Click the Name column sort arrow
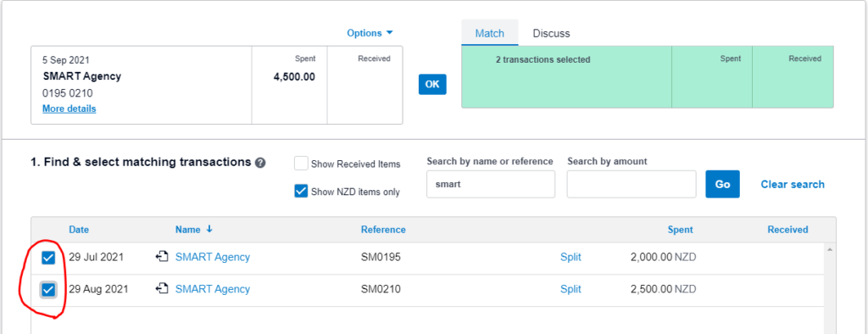 tap(209, 230)
